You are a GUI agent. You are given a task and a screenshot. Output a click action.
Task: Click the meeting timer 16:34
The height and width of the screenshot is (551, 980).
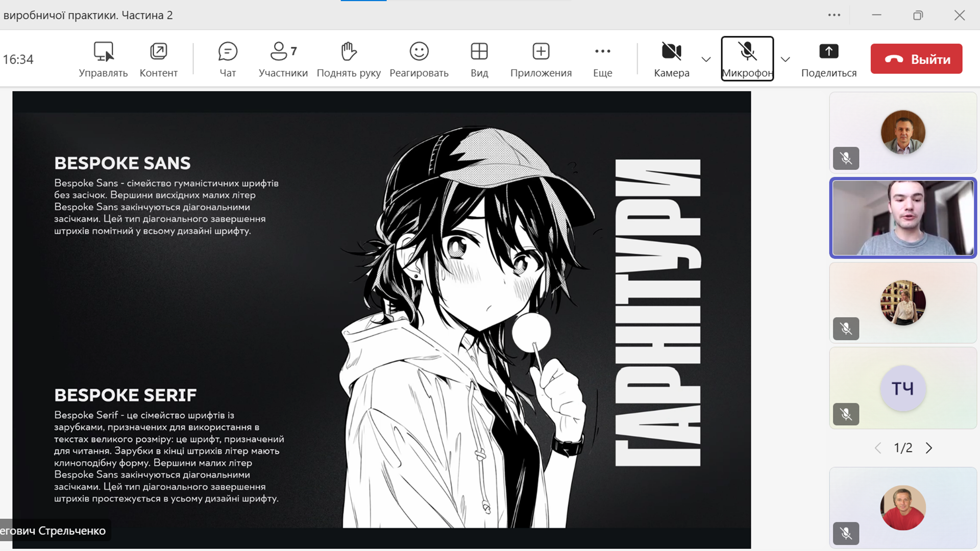[18, 60]
